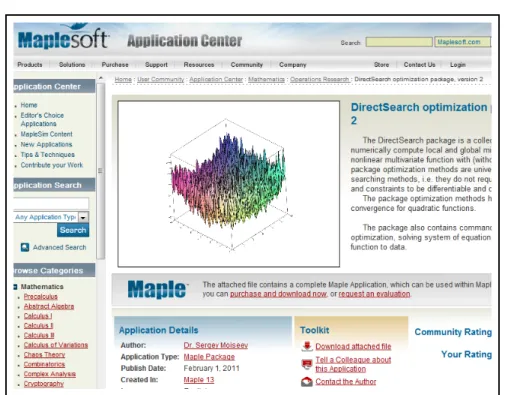Screen dimensions: 511x395
Task: Click the Mathematics breadcrumb link
Action: click(x=266, y=79)
